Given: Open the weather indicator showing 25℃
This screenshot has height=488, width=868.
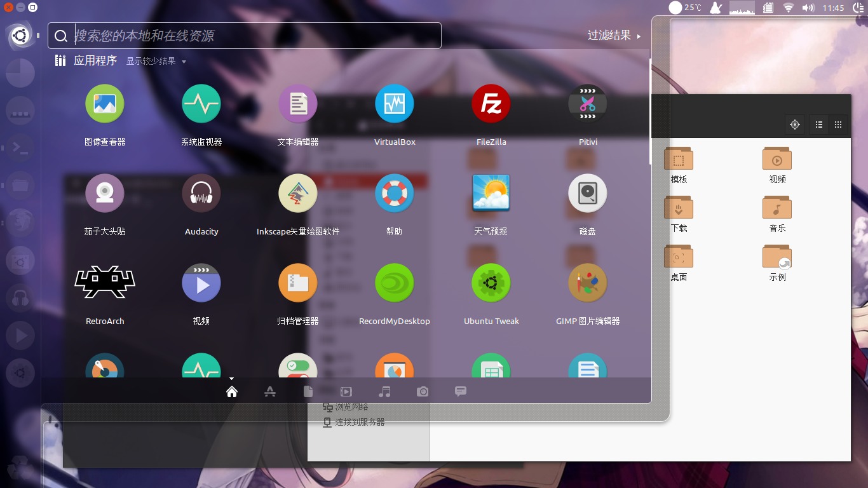Looking at the screenshot, I should pos(685,8).
